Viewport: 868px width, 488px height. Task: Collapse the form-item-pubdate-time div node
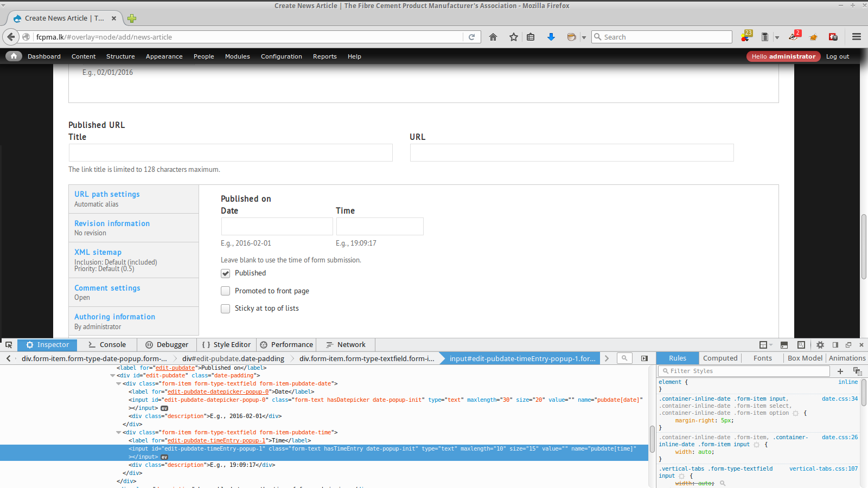coord(118,432)
